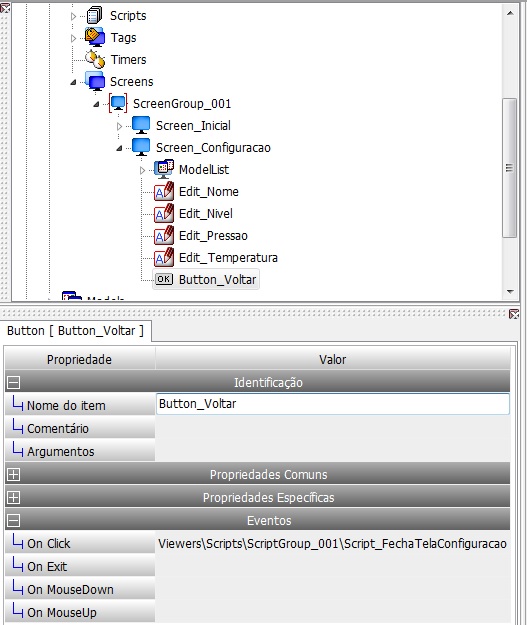Screen dimensions: 527x625
Task: Expand the Propriedades Comuns group
Action: 14,474
